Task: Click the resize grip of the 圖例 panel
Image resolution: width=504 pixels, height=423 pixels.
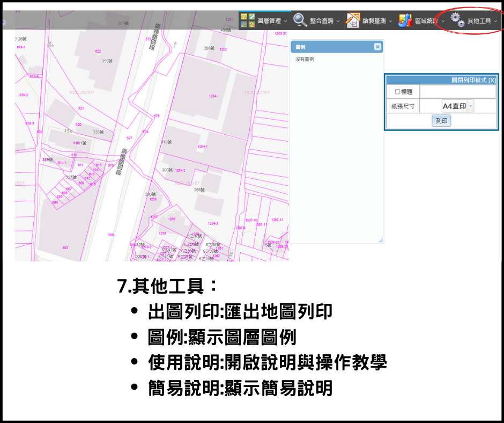Action: pos(381,240)
